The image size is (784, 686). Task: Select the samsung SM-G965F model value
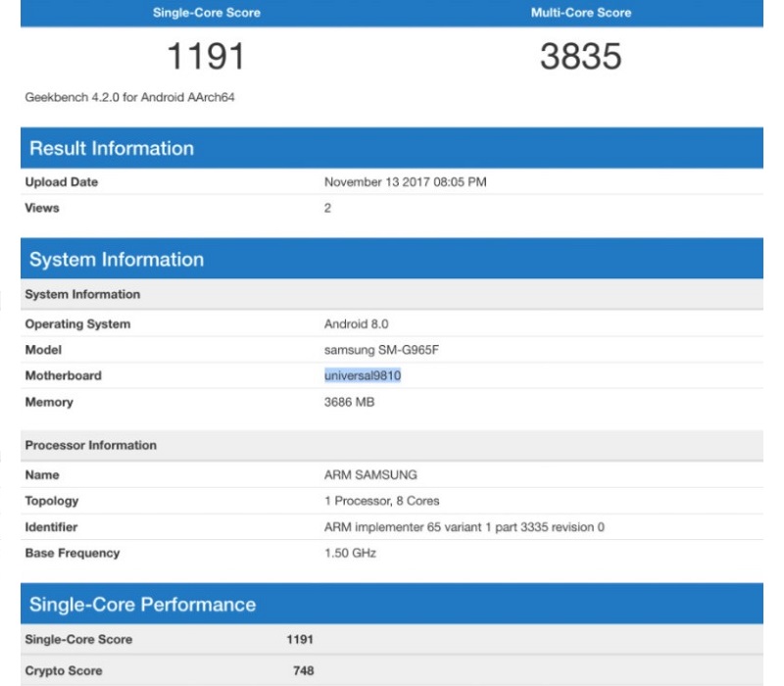(x=381, y=350)
